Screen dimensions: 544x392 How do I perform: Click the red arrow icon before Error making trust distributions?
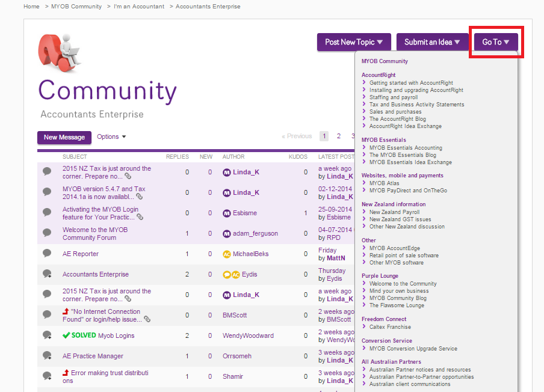(66, 373)
